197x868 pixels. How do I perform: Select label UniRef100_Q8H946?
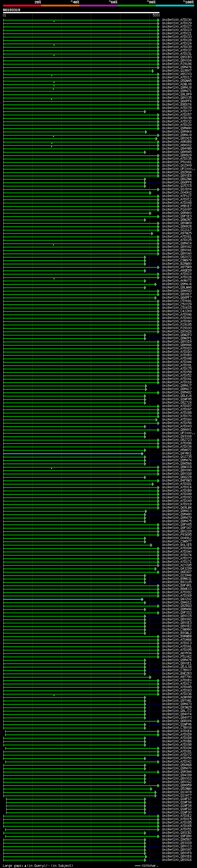[x=177, y=345]
